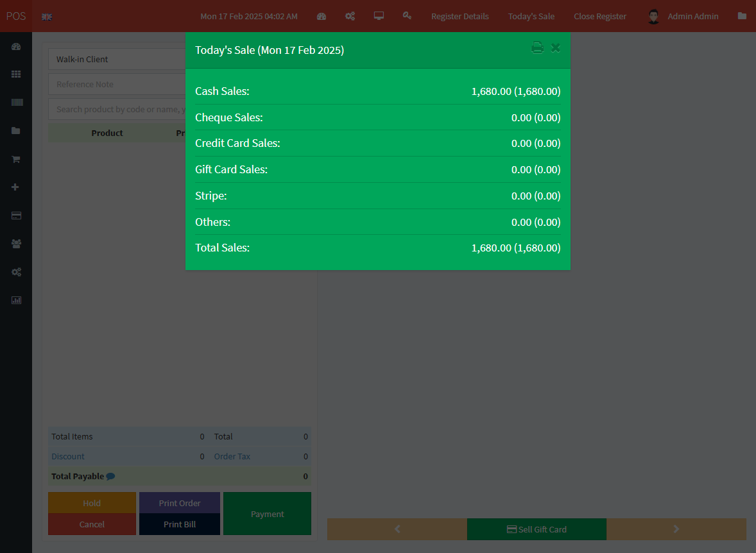756x553 pixels.
Task: Open the bar chart reports sidebar icon
Action: [16, 300]
